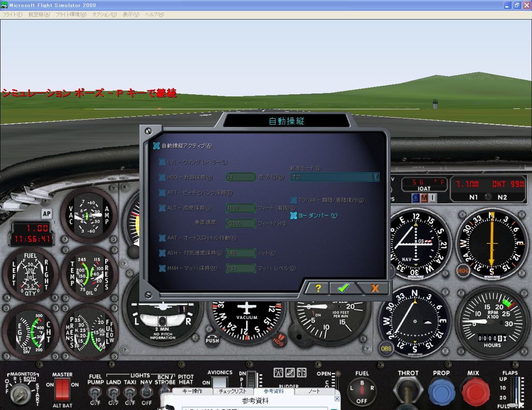Click the THROT throttle lever
This screenshot has width=532, height=410.
(408, 392)
